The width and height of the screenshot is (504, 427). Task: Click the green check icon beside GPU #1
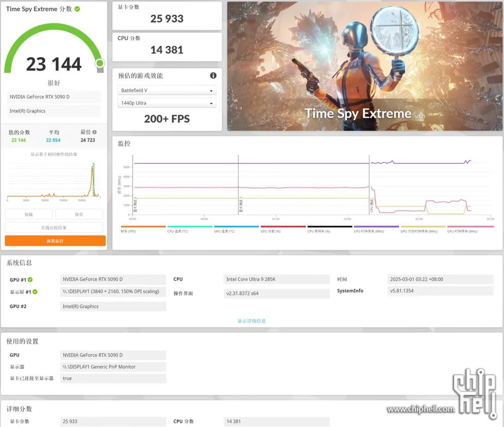pos(30,280)
